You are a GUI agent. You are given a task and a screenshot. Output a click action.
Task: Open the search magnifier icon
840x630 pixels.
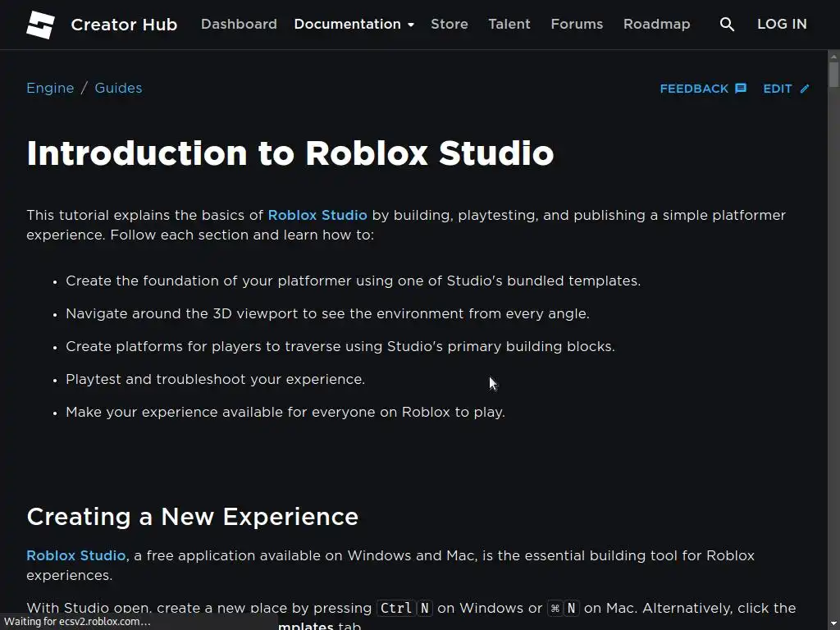click(x=727, y=24)
